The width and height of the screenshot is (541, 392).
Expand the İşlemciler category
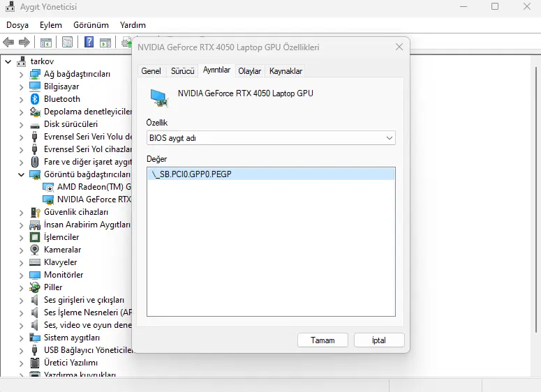tap(22, 238)
